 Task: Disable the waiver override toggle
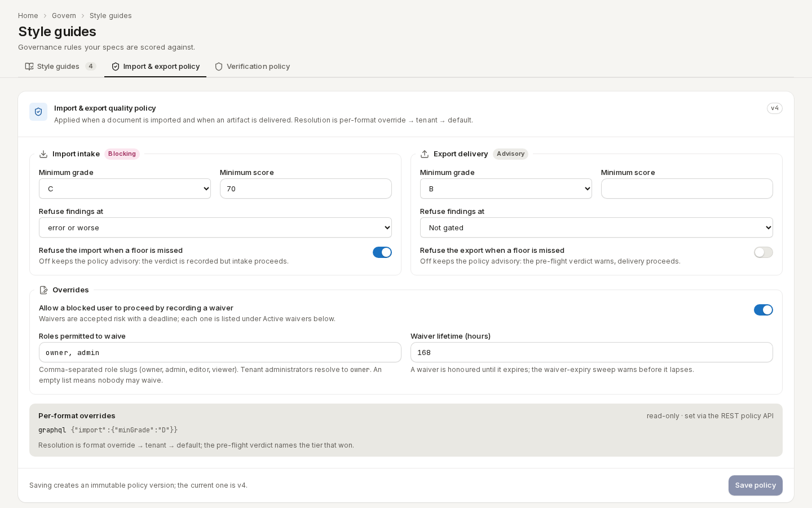(764, 310)
